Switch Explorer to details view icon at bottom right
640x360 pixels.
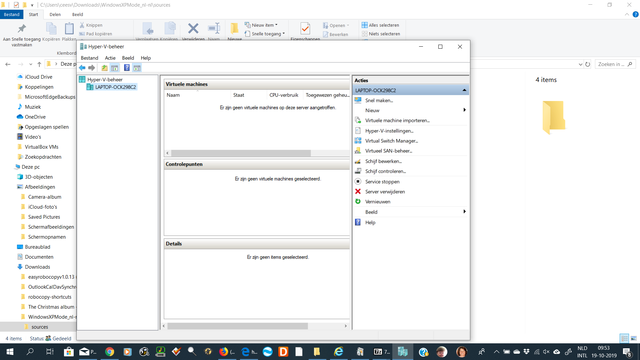point(624,338)
